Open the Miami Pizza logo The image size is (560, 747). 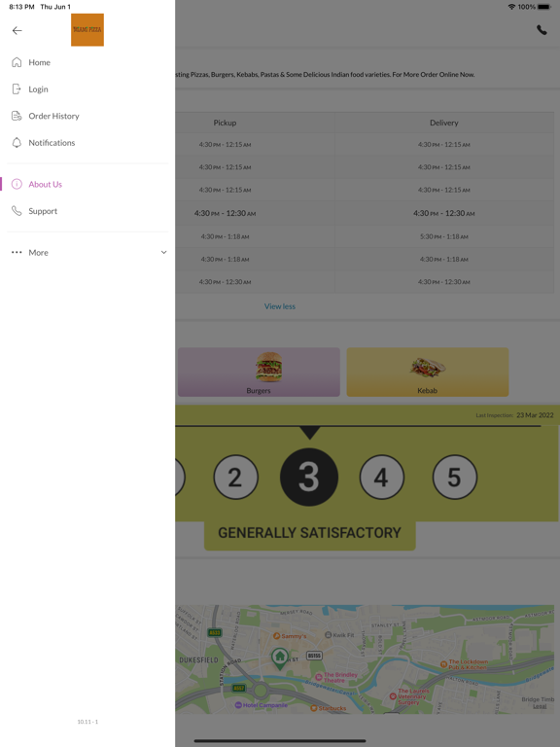[x=87, y=29]
